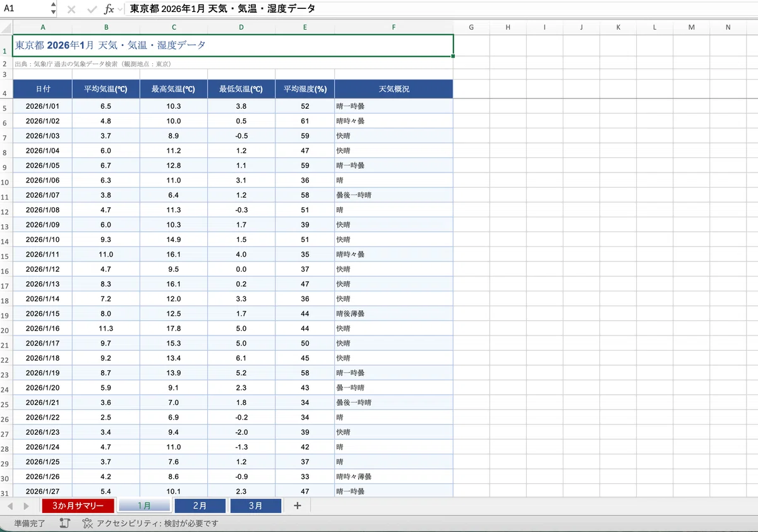
Task: Select column F header
Action: [394, 27]
